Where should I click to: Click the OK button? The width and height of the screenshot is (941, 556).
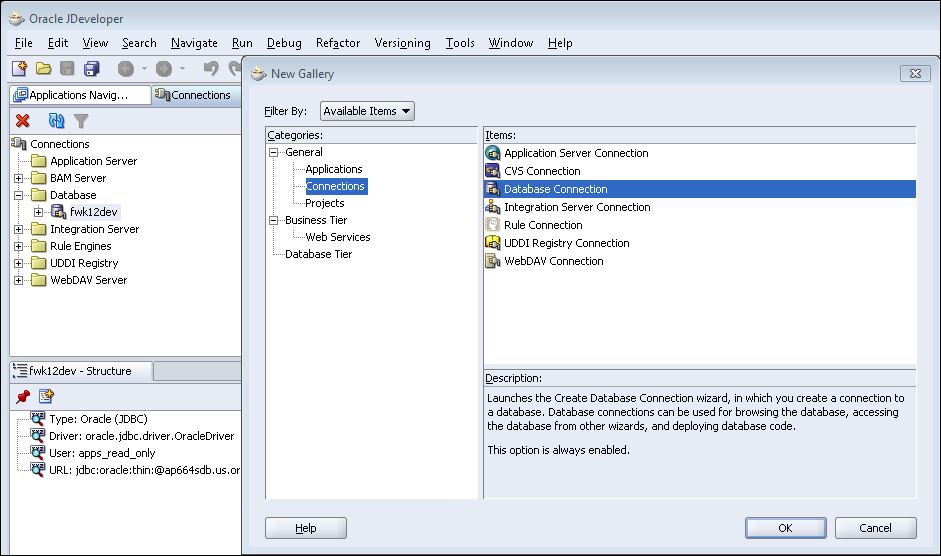(x=786, y=528)
